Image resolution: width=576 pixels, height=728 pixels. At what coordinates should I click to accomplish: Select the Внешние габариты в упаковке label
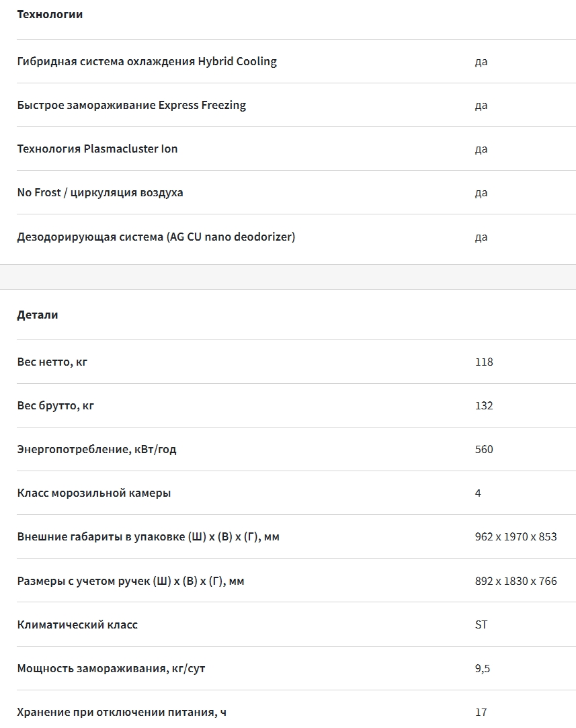pyautogui.click(x=148, y=537)
